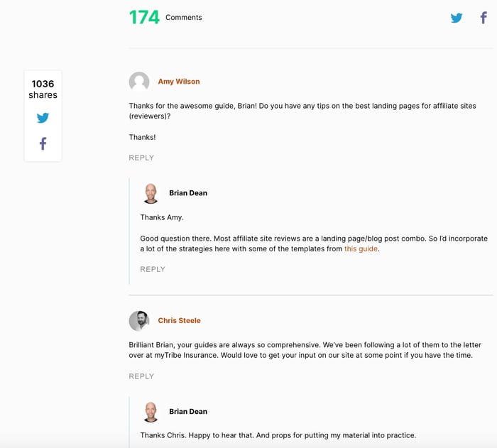This screenshot has height=448, width=497.
Task: Share on Facebook from the shares box
Action: point(43,144)
